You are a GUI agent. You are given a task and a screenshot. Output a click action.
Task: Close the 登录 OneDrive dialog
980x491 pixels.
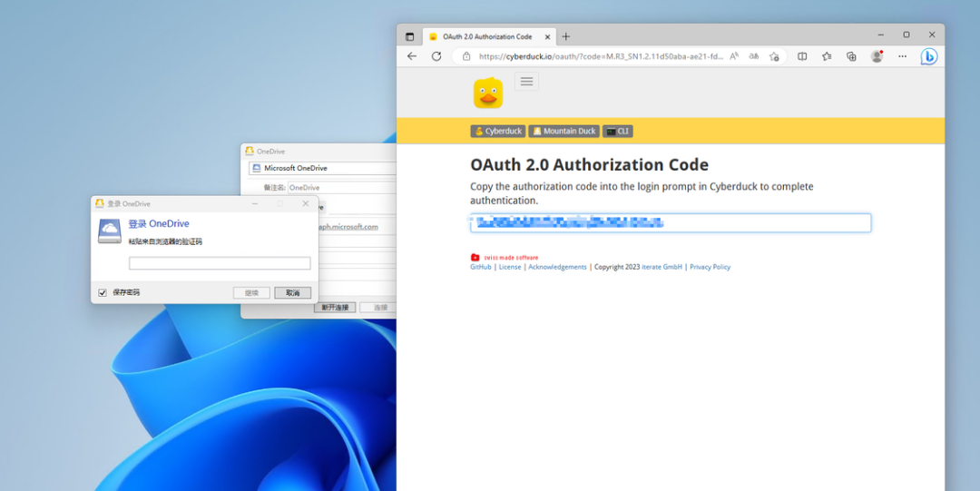(x=305, y=204)
